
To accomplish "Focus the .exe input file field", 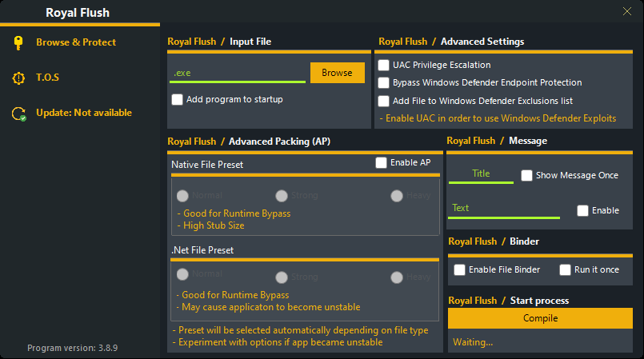I will (238, 73).
